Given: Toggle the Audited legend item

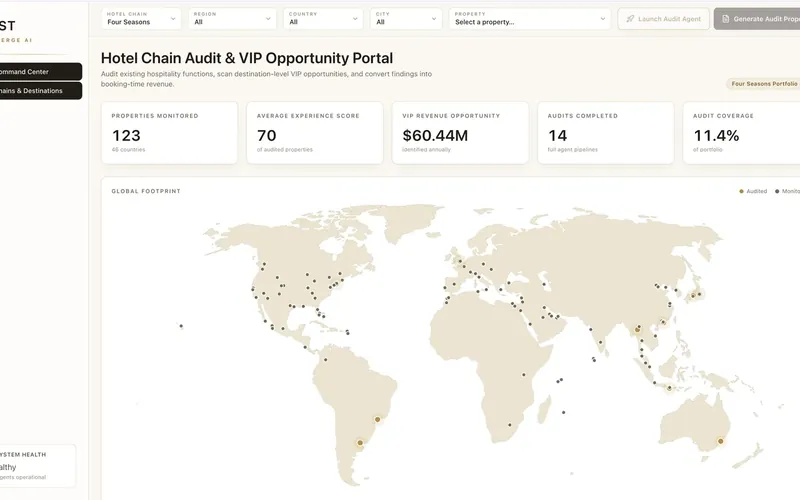Looking at the screenshot, I should 753,191.
